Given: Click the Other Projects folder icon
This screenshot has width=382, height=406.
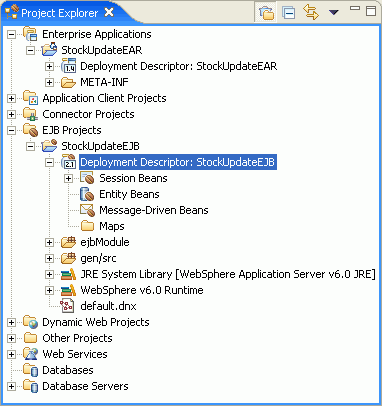Looking at the screenshot, I should (x=30, y=338).
